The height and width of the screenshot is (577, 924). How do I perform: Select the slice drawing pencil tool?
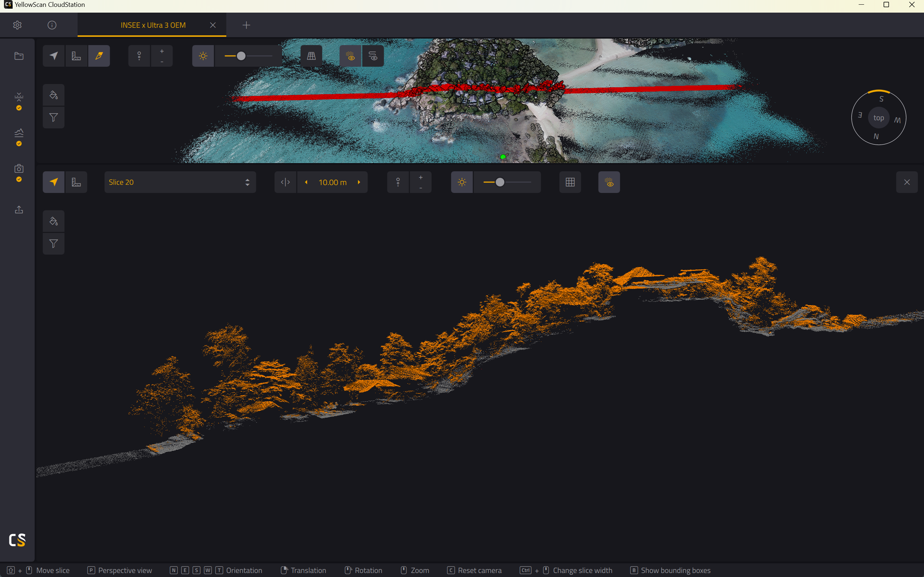tap(99, 56)
